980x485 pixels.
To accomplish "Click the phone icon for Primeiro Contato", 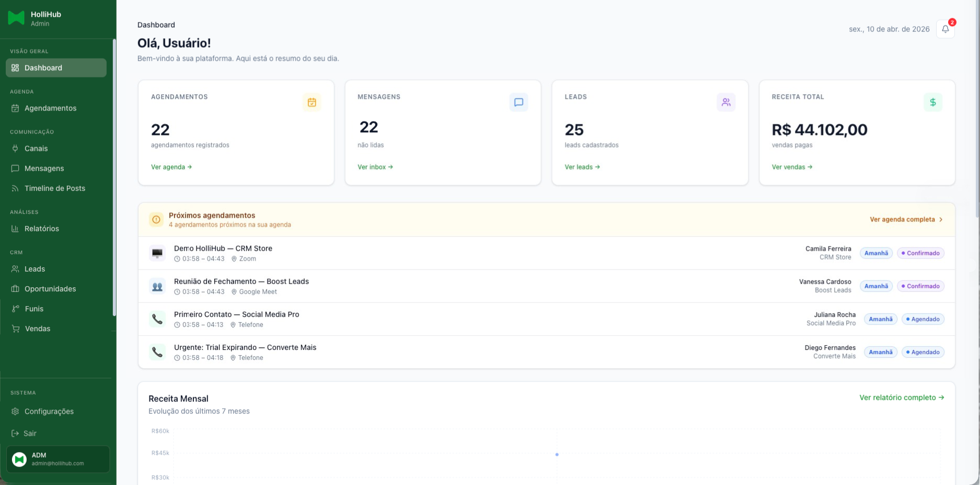I will [157, 319].
